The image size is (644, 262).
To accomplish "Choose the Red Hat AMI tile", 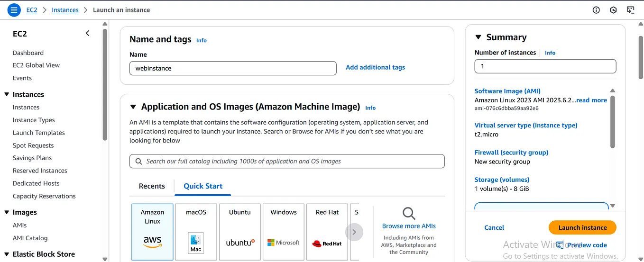I will click(327, 232).
